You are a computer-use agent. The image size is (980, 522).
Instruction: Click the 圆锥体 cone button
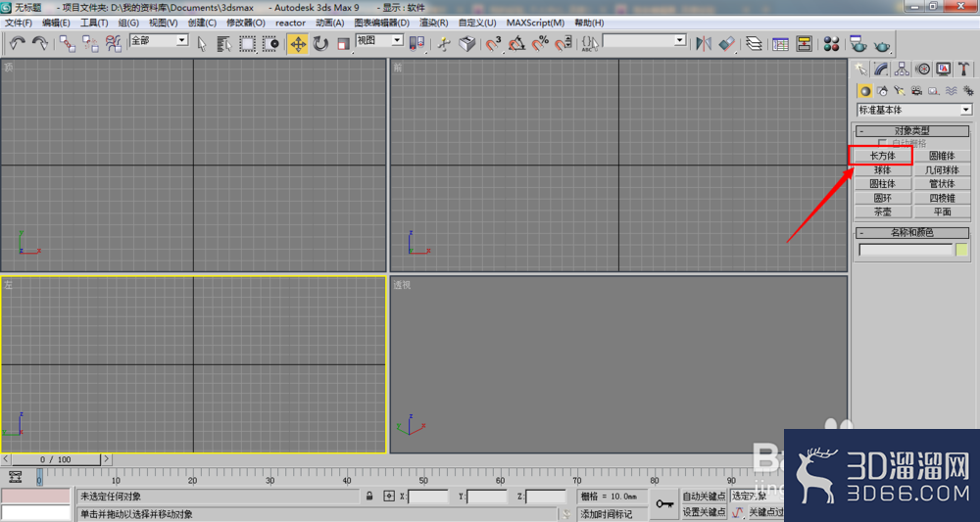pyautogui.click(x=942, y=156)
